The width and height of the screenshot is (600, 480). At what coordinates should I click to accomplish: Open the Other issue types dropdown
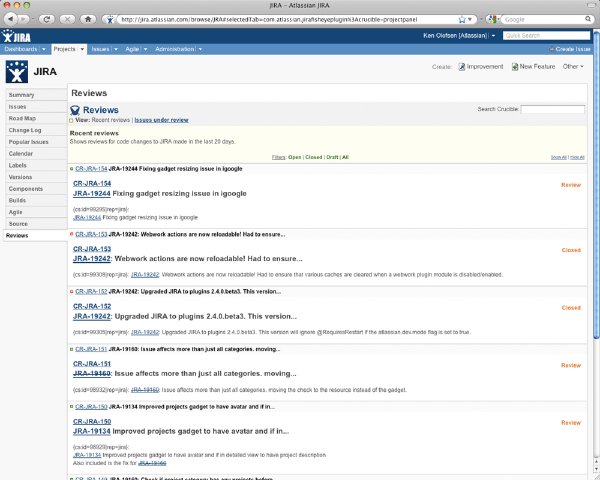tap(573, 67)
